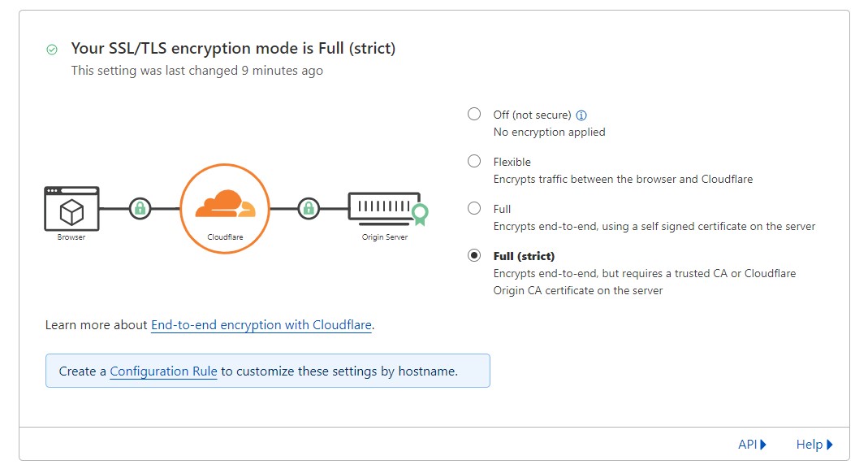This screenshot has height=469, width=868.
Task: Click the API option at the bottom
Action: click(x=747, y=444)
